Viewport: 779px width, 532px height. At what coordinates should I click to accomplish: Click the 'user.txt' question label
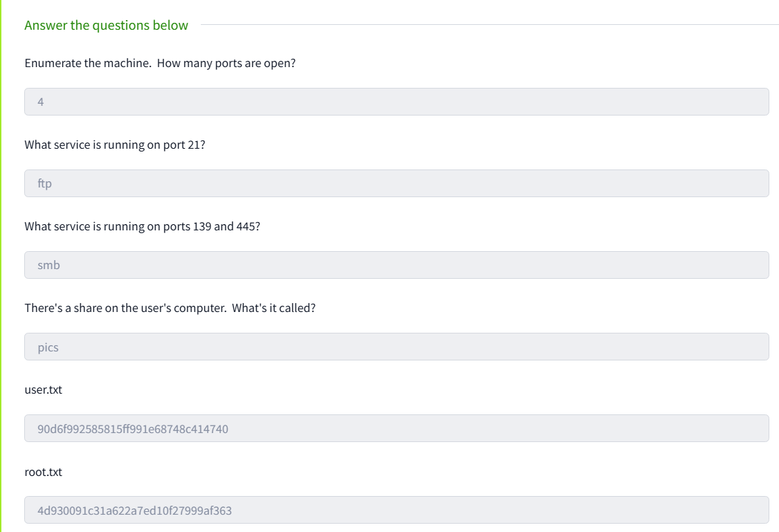[43, 389]
